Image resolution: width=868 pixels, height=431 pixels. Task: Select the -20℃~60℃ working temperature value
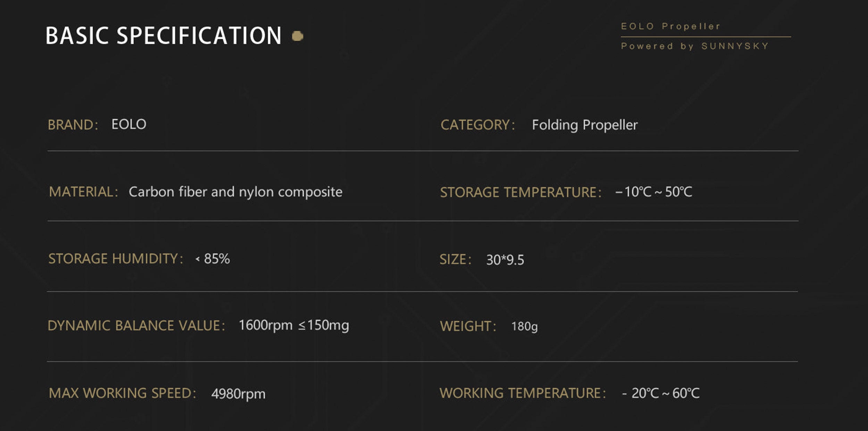[661, 393]
